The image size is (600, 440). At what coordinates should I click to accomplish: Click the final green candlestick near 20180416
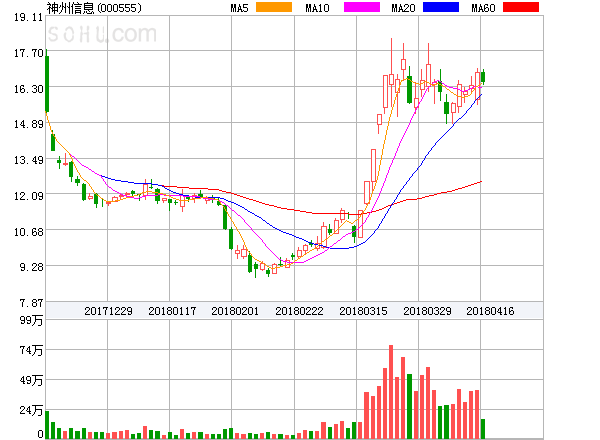point(483,77)
